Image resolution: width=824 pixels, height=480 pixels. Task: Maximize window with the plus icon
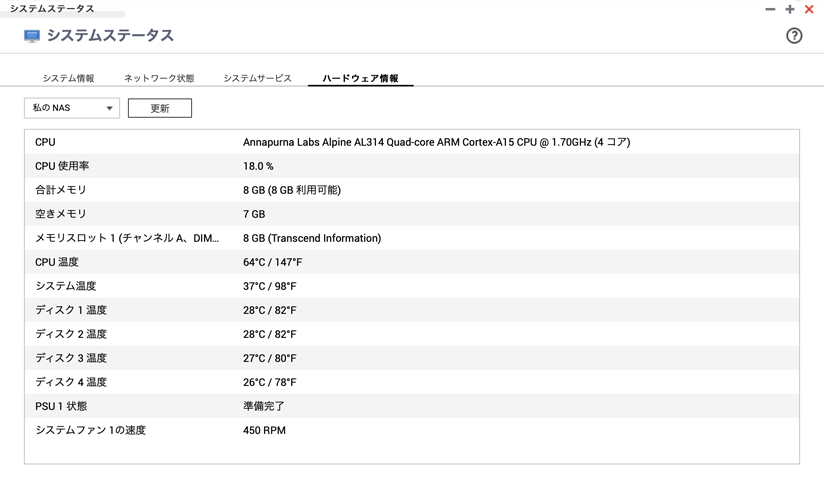pyautogui.click(x=790, y=9)
